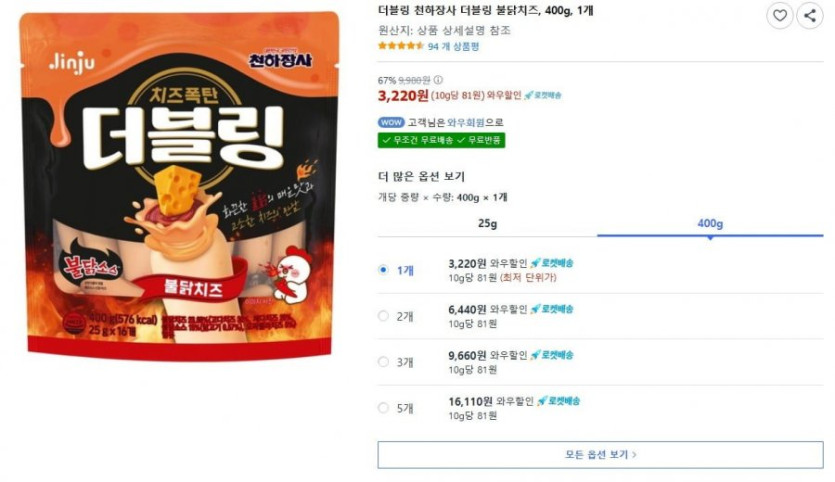835x482 pixels.
Task: Switch to the 400g weight tab
Action: point(710,224)
